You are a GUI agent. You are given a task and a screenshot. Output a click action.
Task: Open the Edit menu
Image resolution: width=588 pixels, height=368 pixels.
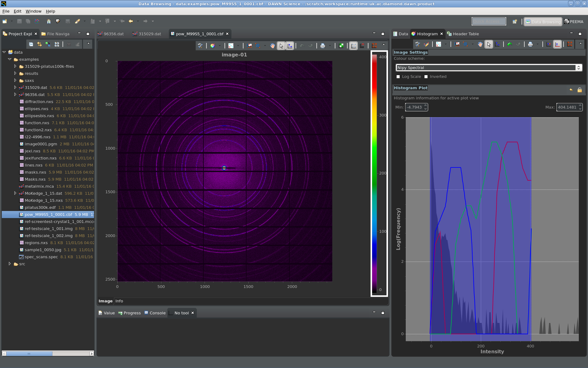pyautogui.click(x=17, y=11)
